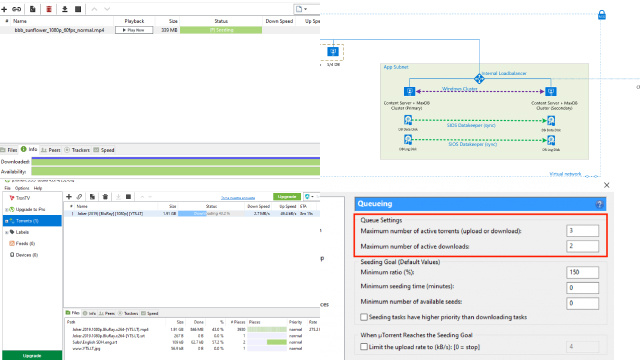
Task: Click the Seeding status bar of bbb_sunflower
Action: tap(221, 30)
